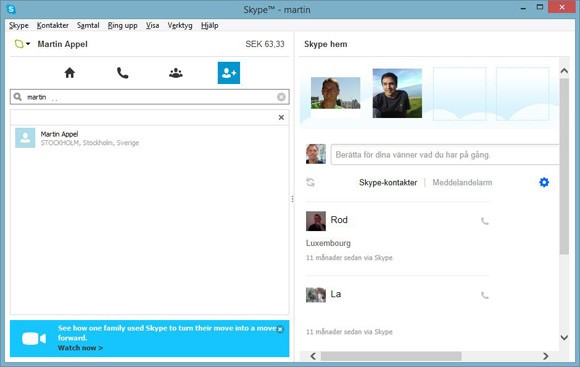Switch to the Skype-kontakter tab
Screen dimensions: 580x367
(x=388, y=182)
